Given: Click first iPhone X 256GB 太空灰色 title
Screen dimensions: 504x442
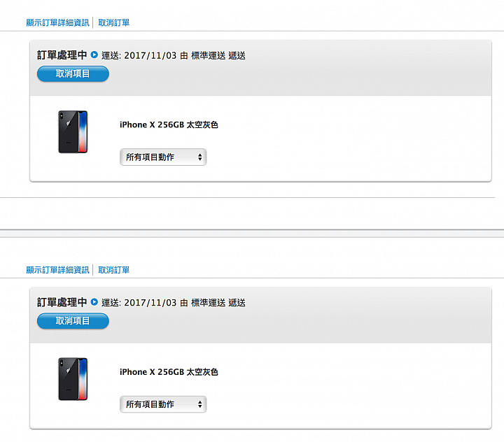Looking at the screenshot, I should 169,124.
